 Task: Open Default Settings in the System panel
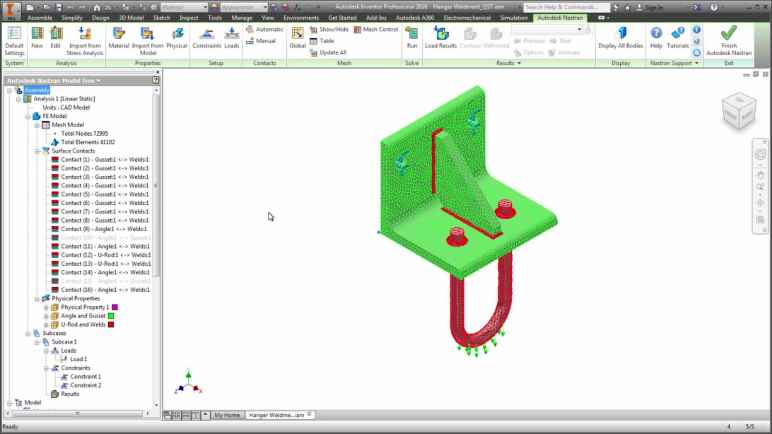tap(14, 39)
